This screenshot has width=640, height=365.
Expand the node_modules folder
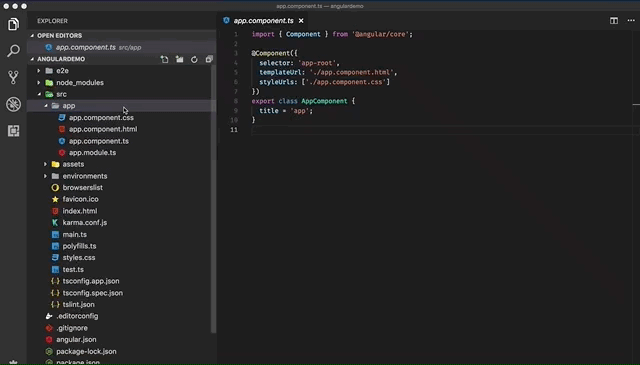(x=39, y=82)
